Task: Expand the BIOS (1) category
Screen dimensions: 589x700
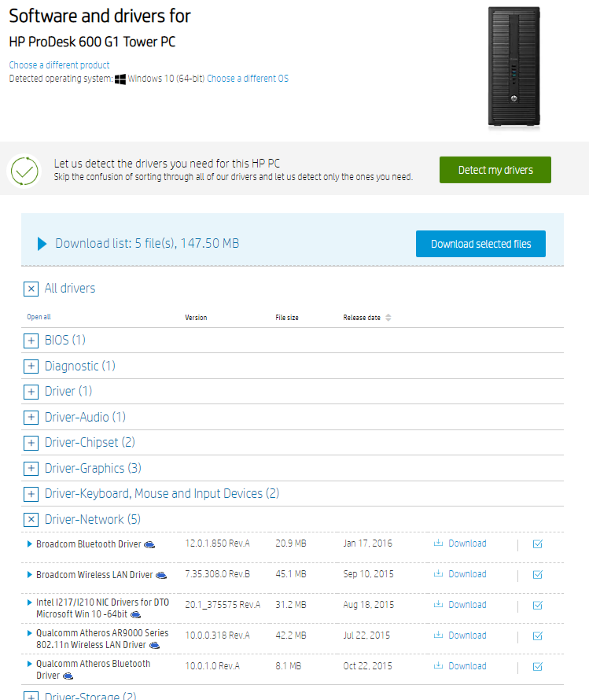Action: pos(31,341)
